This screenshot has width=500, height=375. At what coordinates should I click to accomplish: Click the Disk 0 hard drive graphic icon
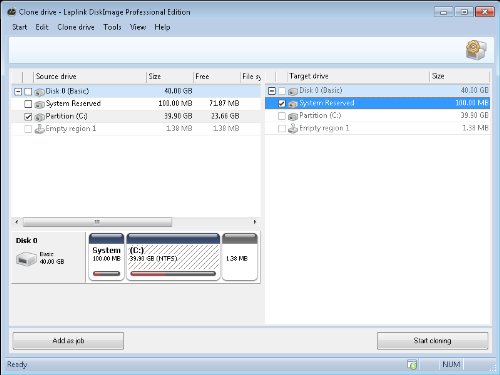pos(26,259)
